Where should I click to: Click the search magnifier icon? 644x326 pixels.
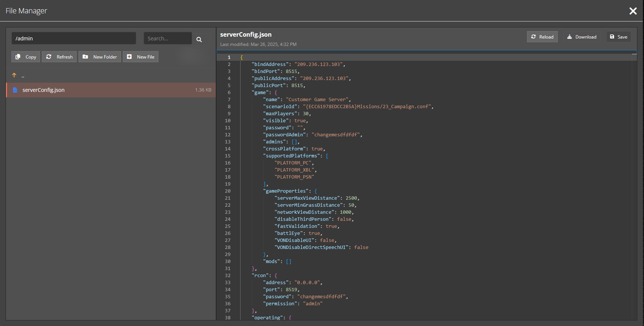coord(199,39)
